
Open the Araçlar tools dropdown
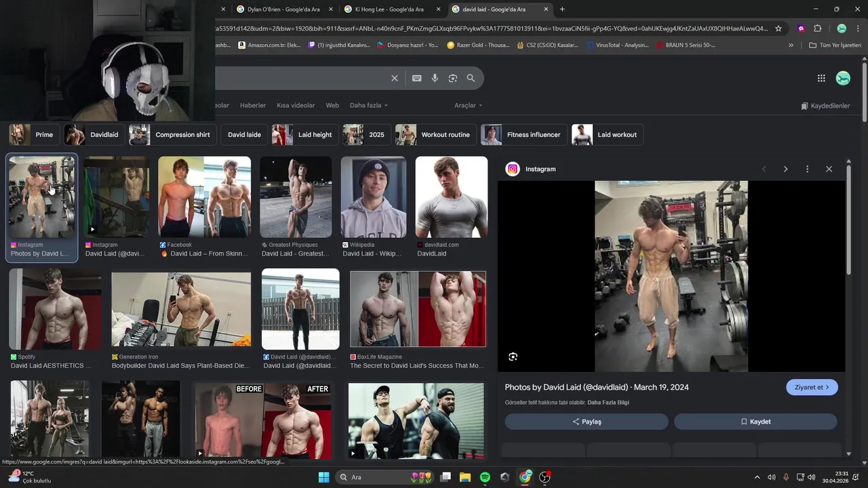pyautogui.click(x=468, y=106)
